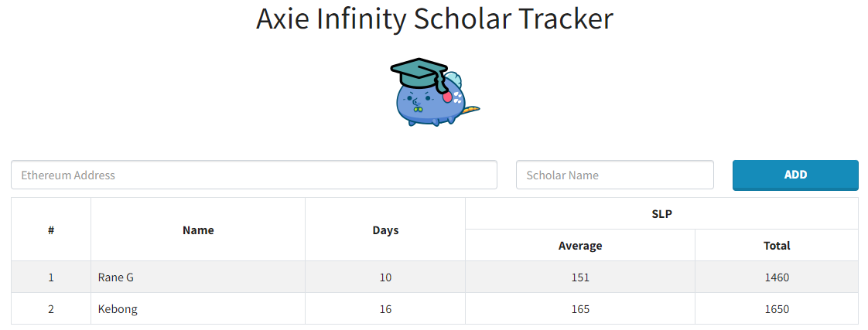Click Rane G's days value 10
Image resolution: width=868 pixels, height=330 pixels.
coord(385,277)
